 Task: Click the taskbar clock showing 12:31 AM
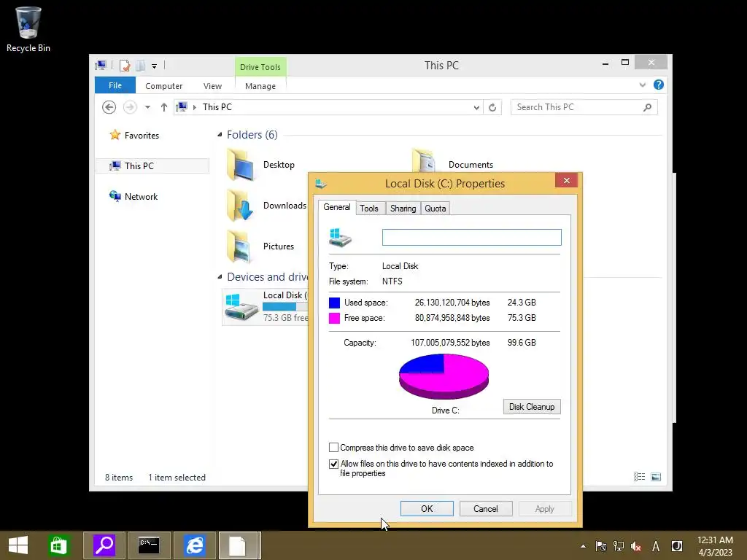715,546
